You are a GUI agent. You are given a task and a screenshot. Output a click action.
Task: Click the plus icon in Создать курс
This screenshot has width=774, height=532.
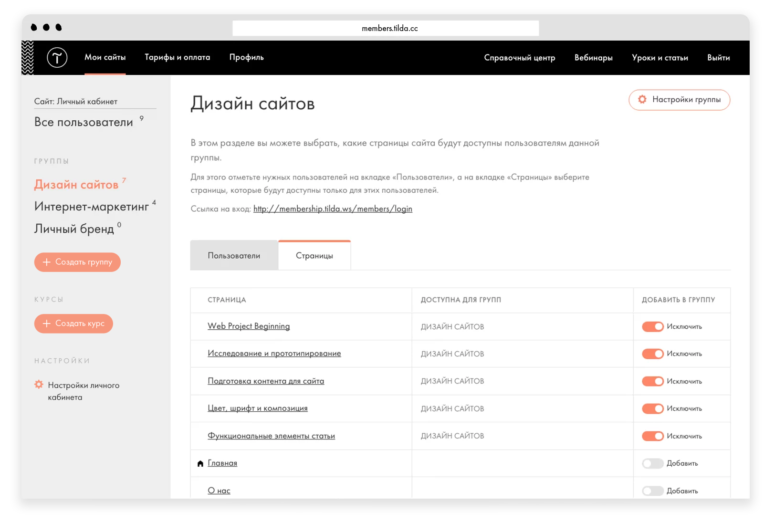pos(46,323)
